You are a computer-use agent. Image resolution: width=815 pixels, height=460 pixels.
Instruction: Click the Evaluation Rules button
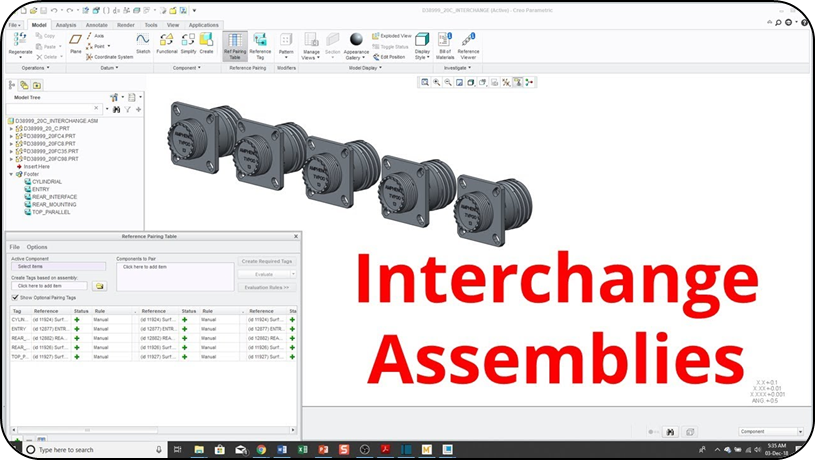click(267, 287)
